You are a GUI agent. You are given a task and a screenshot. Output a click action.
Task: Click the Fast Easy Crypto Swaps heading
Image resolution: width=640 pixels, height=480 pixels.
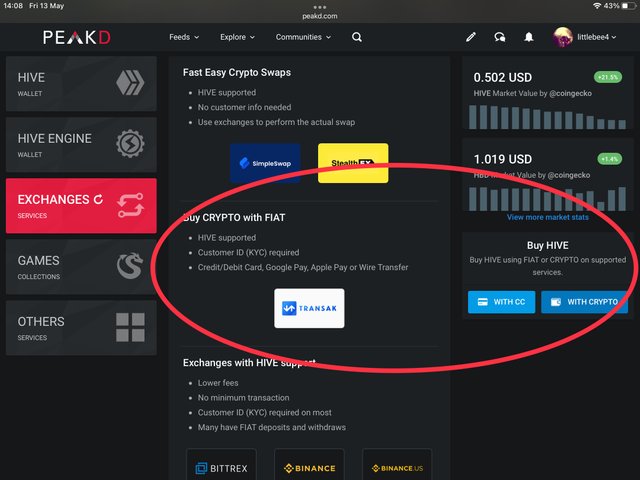[x=237, y=73]
